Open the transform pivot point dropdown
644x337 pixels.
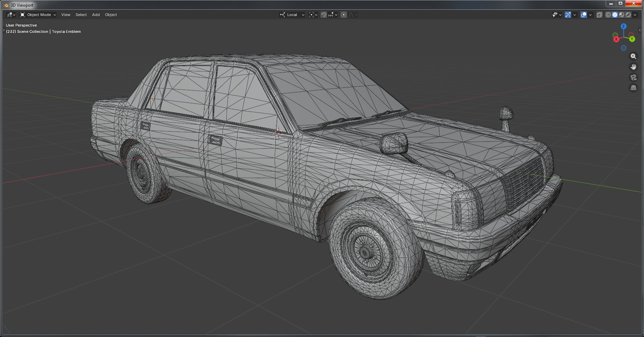[313, 15]
